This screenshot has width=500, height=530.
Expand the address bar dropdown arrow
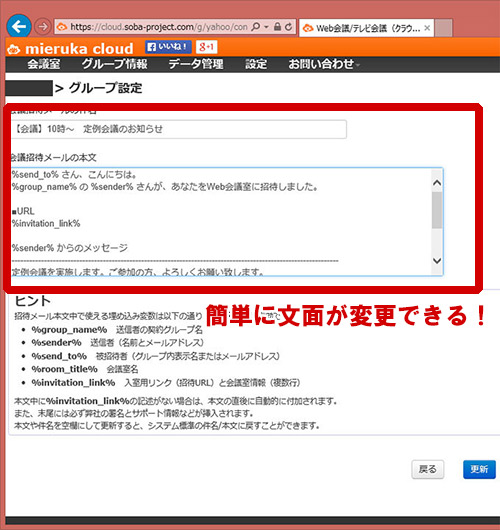[266, 27]
